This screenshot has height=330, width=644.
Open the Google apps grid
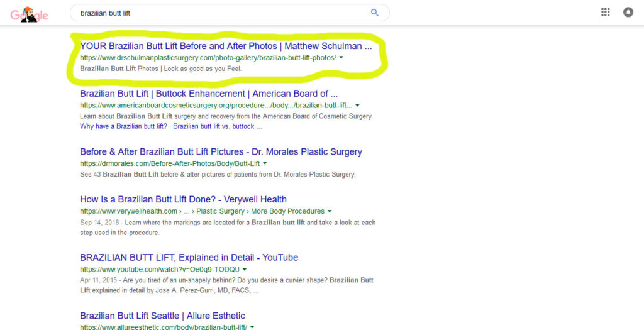click(606, 13)
